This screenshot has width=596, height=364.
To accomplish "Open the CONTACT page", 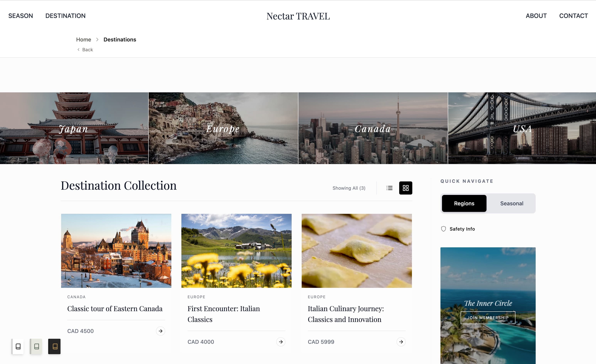I will pos(573,16).
